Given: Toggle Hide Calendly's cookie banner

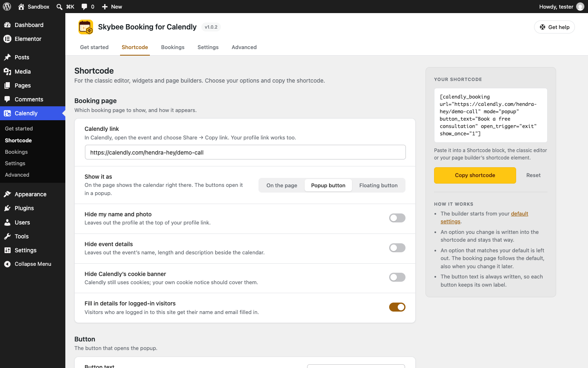Looking at the screenshot, I should (x=397, y=277).
